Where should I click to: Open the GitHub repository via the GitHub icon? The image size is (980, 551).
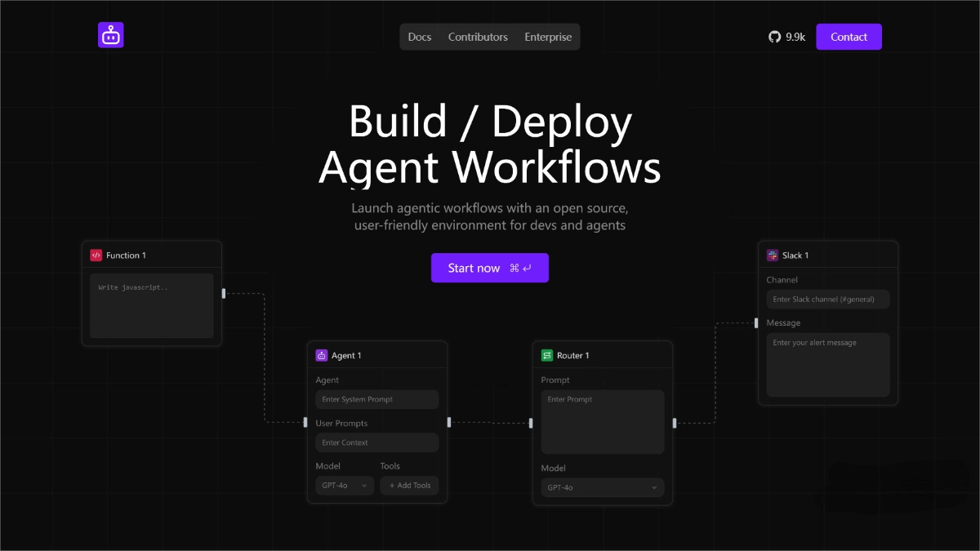pyautogui.click(x=773, y=36)
